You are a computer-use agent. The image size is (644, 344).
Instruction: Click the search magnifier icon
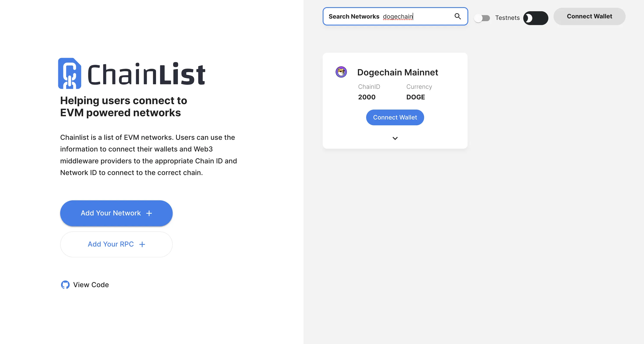[458, 16]
